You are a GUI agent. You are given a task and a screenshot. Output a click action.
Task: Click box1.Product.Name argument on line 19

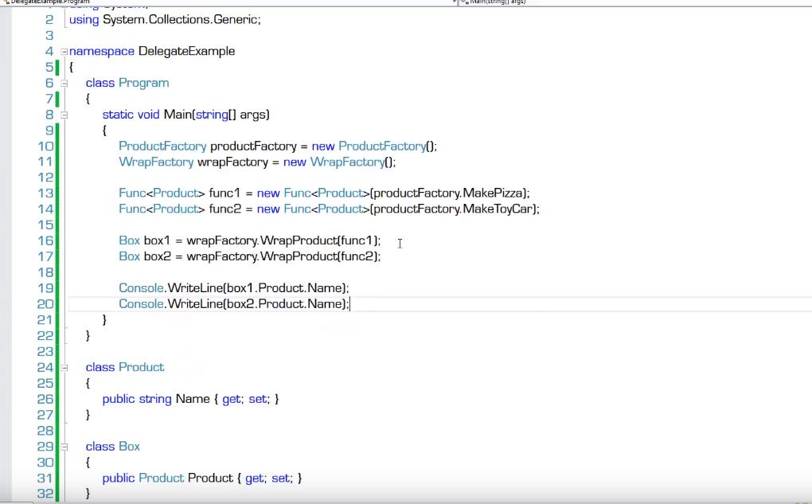pos(284,288)
